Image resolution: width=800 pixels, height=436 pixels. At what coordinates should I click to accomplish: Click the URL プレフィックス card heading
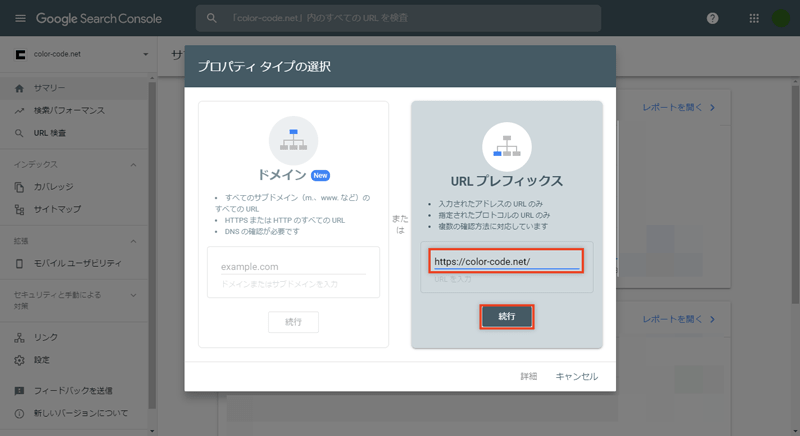[507, 181]
